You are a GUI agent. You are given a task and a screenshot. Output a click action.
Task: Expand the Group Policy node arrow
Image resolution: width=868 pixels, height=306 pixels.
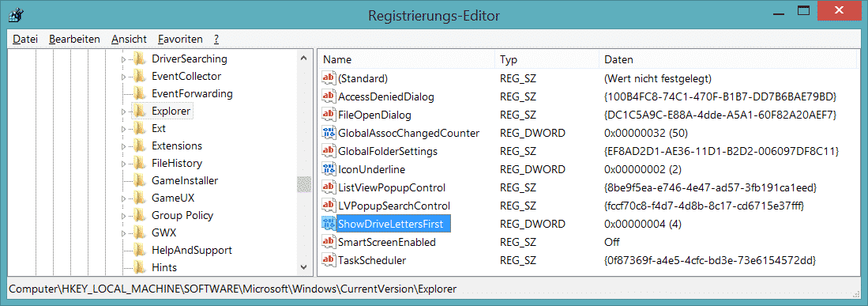pos(123,216)
